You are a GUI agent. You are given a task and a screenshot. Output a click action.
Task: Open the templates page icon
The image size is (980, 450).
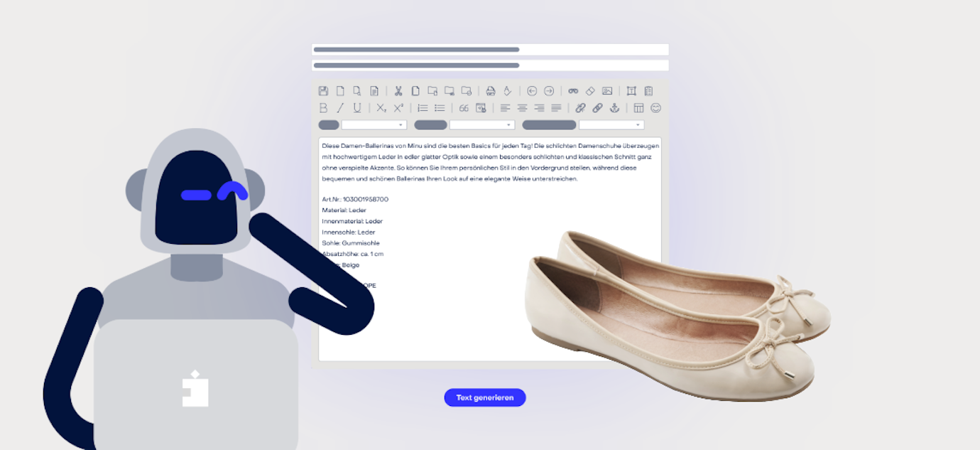(x=374, y=91)
